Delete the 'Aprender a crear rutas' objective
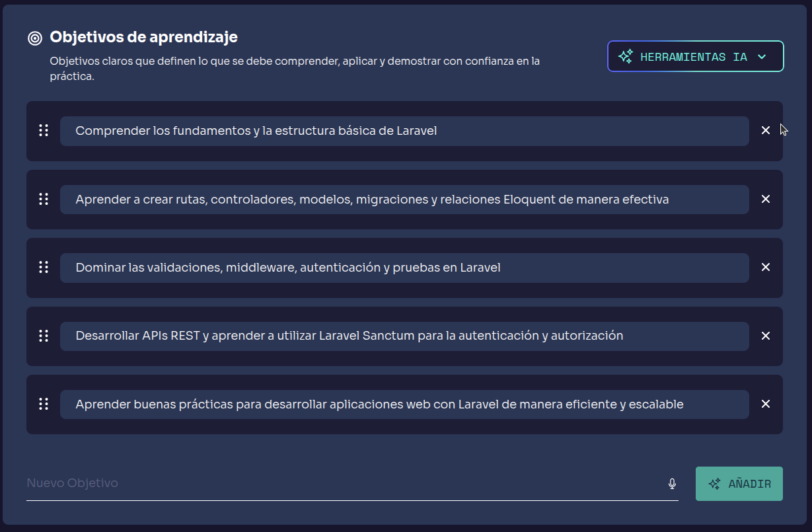The image size is (812, 532). pos(766,199)
